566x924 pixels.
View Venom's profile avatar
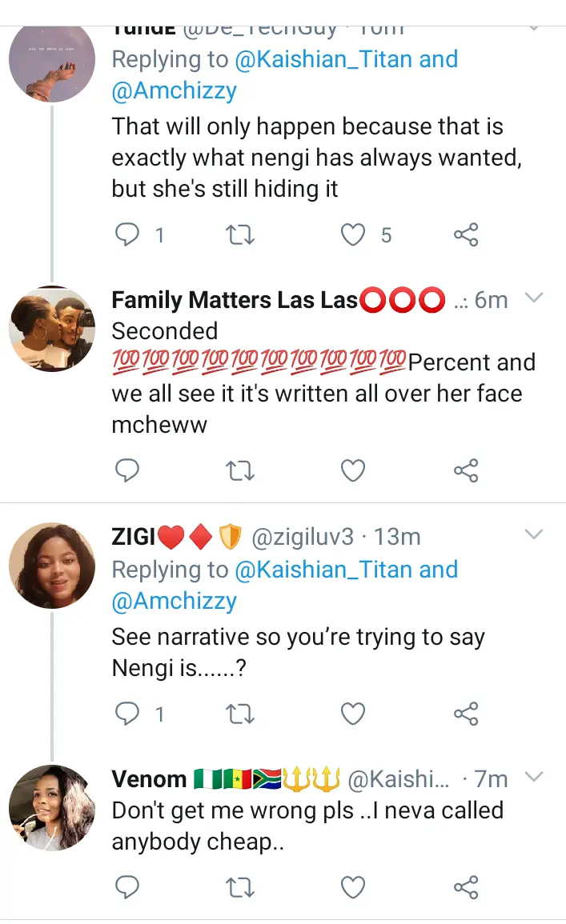pos(52,807)
